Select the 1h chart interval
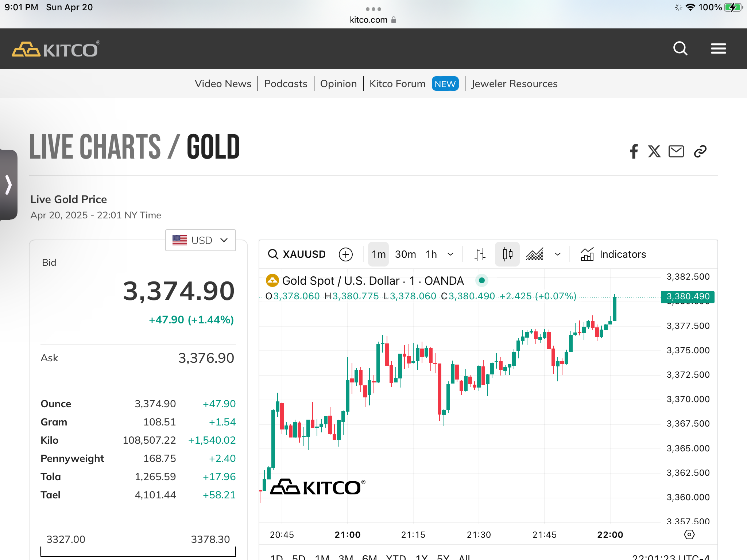 tap(431, 254)
